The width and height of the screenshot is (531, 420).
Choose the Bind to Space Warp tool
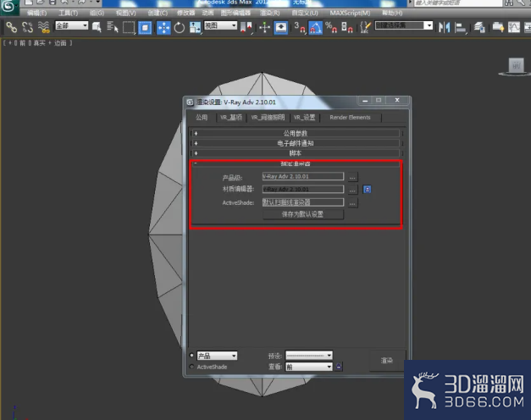coord(44,27)
